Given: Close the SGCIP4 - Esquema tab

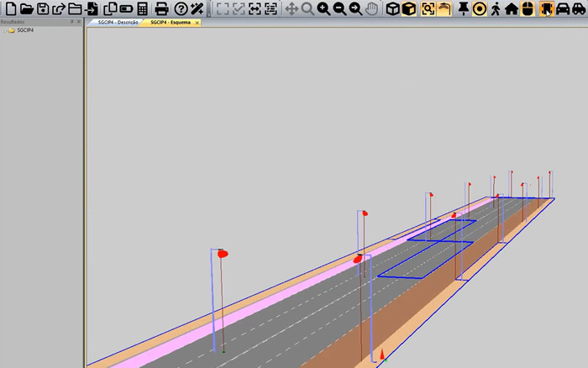Looking at the screenshot, I should click(x=197, y=23).
